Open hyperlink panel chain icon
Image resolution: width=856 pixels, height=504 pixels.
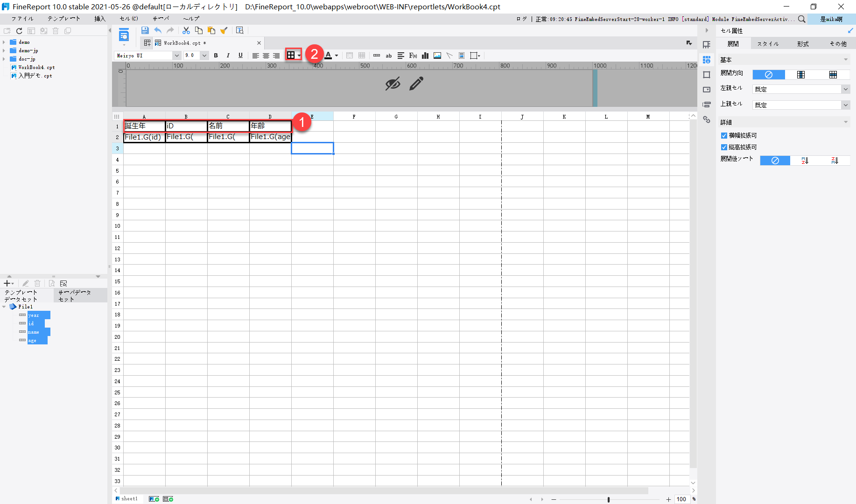tap(707, 120)
